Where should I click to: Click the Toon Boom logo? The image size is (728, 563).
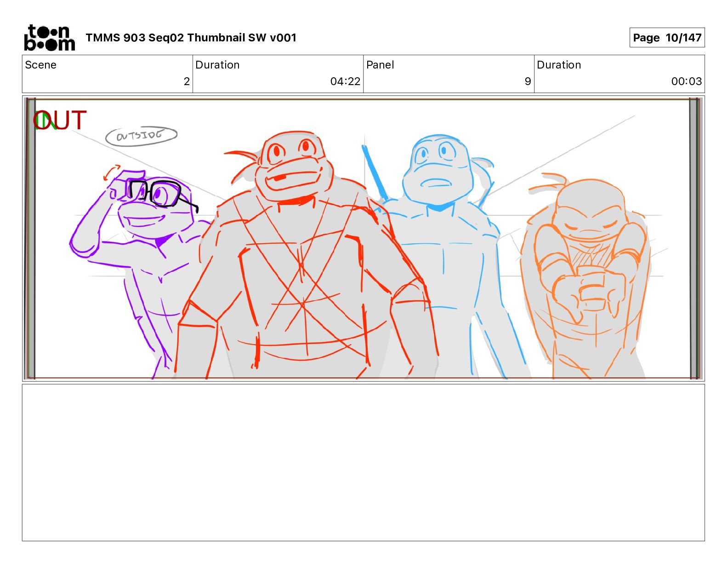(49, 38)
